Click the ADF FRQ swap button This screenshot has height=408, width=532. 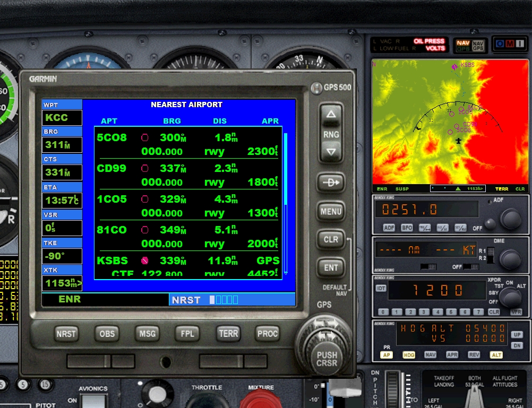(x=425, y=228)
